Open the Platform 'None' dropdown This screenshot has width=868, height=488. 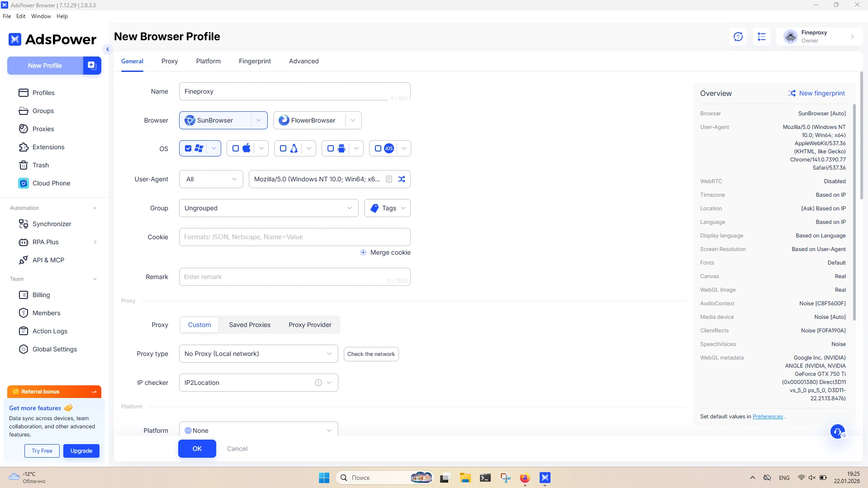(258, 430)
